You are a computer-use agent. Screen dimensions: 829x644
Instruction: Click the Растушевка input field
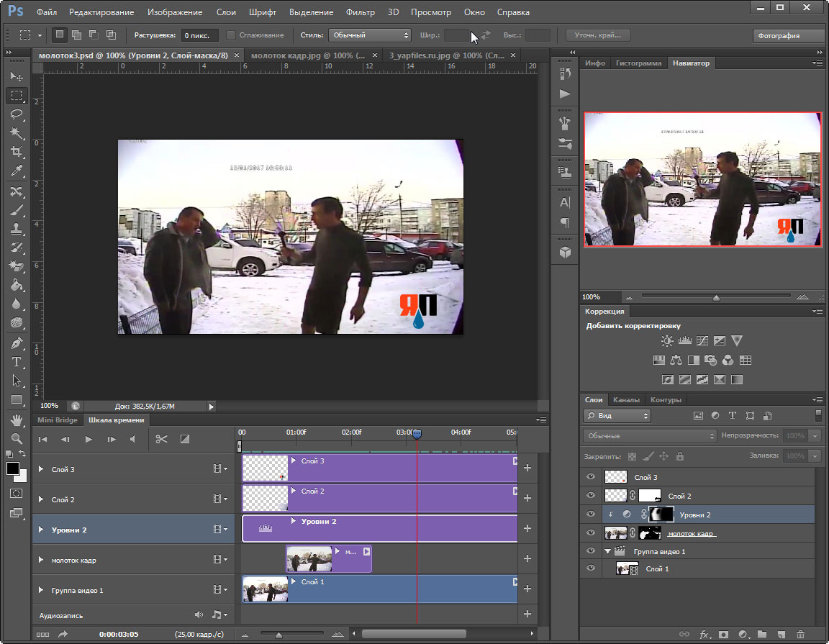[x=199, y=35]
